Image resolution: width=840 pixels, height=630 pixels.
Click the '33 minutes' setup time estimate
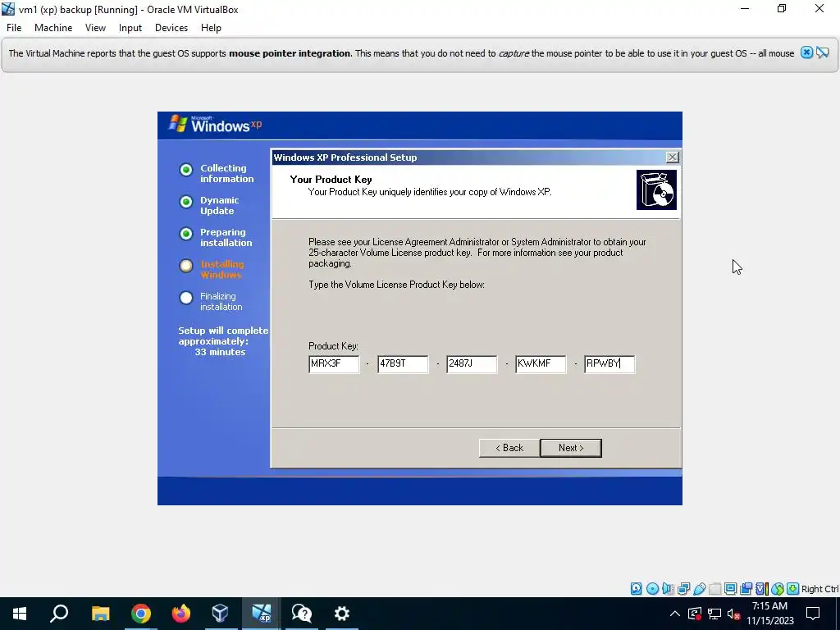coord(220,352)
